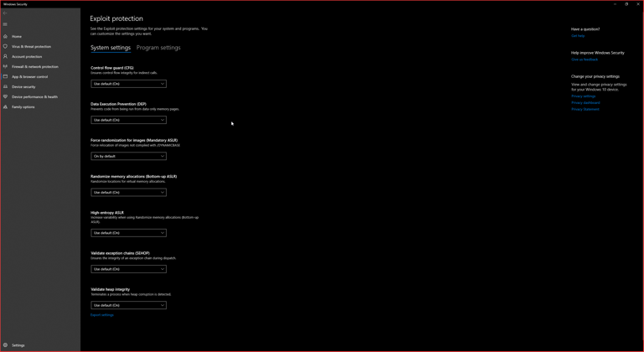This screenshot has width=644, height=352.
Task: Toggle the hamburger navigation menu
Action: pyautogui.click(x=5, y=24)
